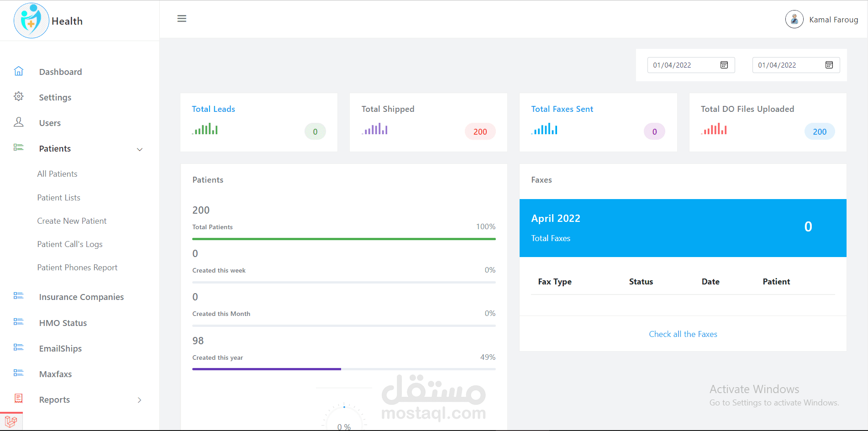Click the green Total Patients progress bar
Viewport: 868px width, 431px height.
[344, 239]
